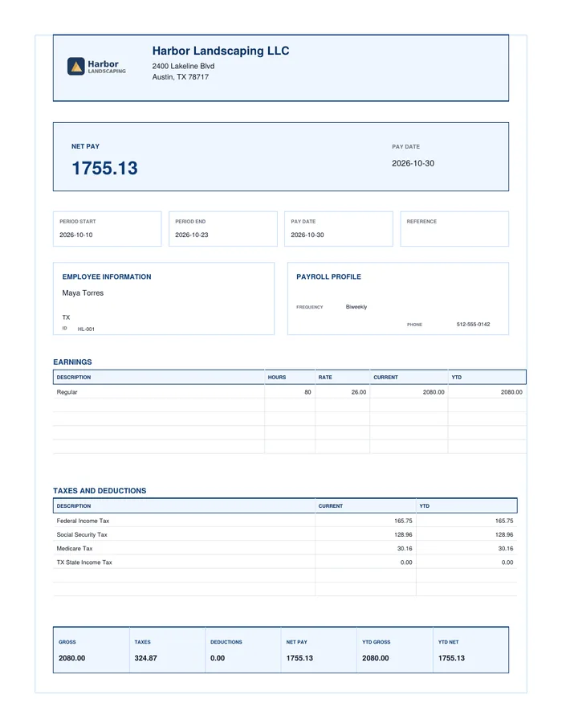The width and height of the screenshot is (562, 728).
Task: Click the header pay date 2026-10-30
Action: pos(413,163)
